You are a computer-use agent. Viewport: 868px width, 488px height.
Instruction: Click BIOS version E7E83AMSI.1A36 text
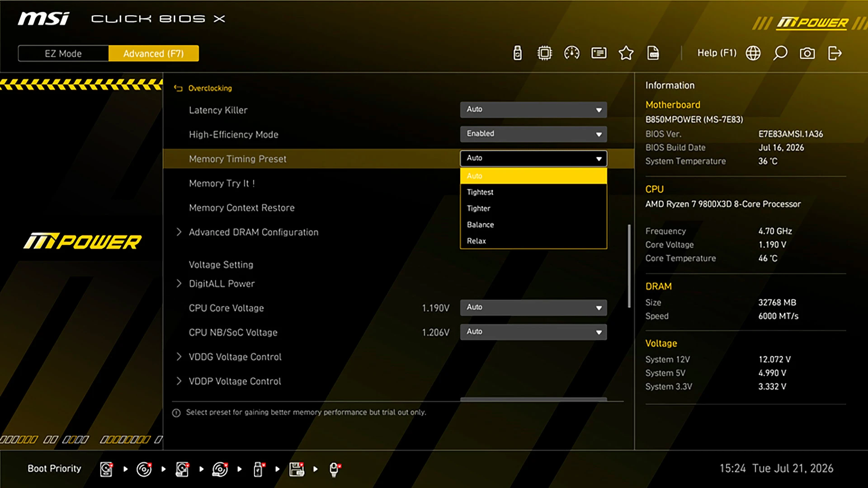pyautogui.click(x=790, y=134)
